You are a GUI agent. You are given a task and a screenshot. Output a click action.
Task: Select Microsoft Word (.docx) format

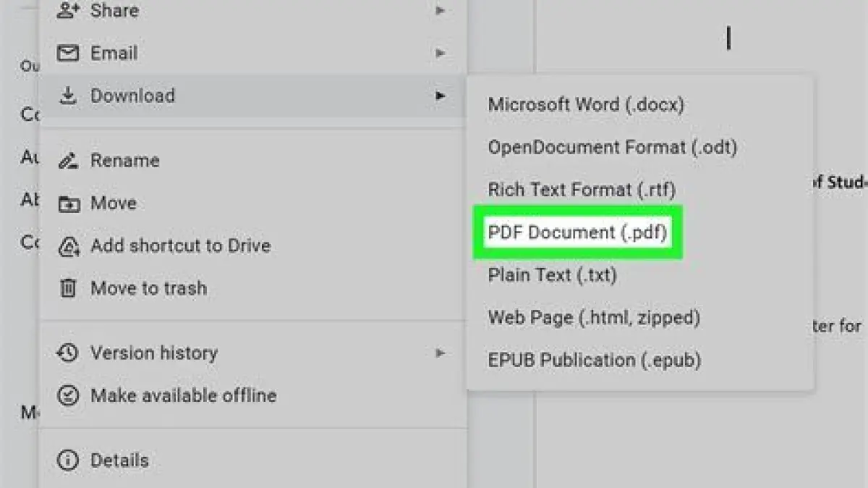tap(586, 104)
